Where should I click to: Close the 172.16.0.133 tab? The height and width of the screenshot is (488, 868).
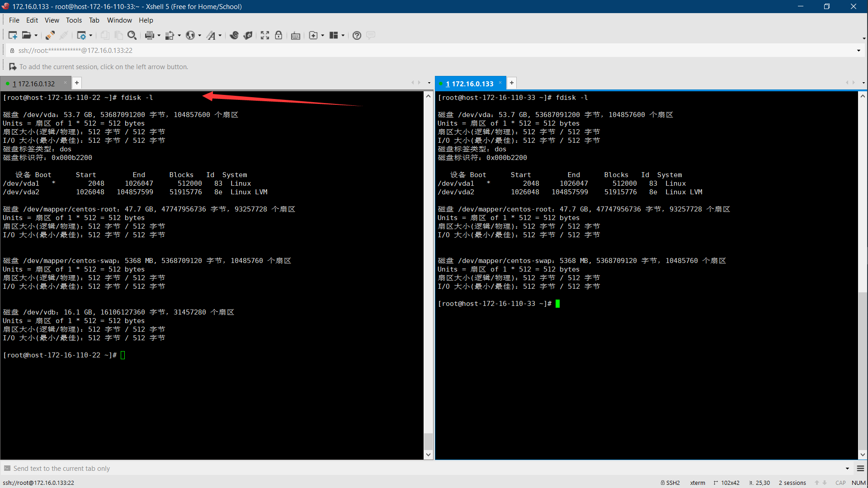pos(500,83)
